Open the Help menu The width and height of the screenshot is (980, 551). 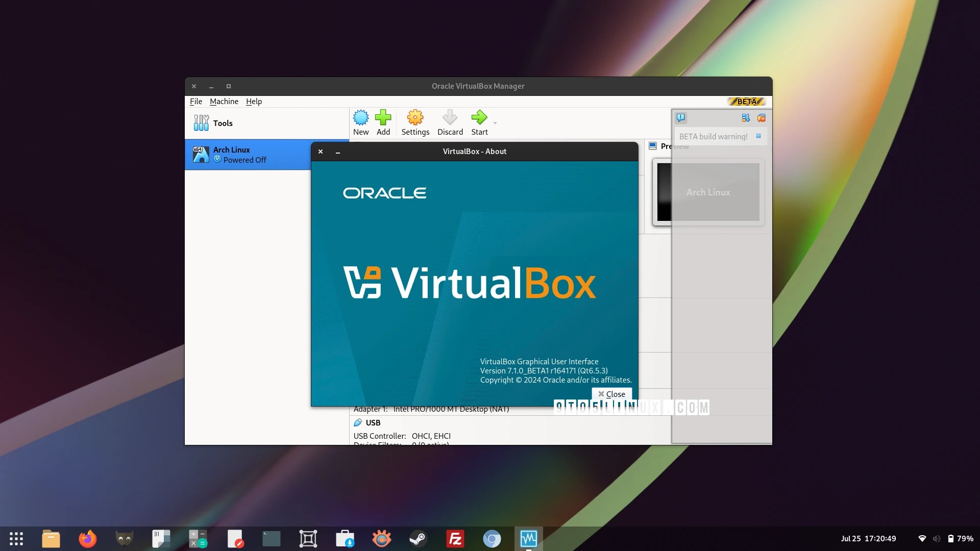tap(254, 102)
